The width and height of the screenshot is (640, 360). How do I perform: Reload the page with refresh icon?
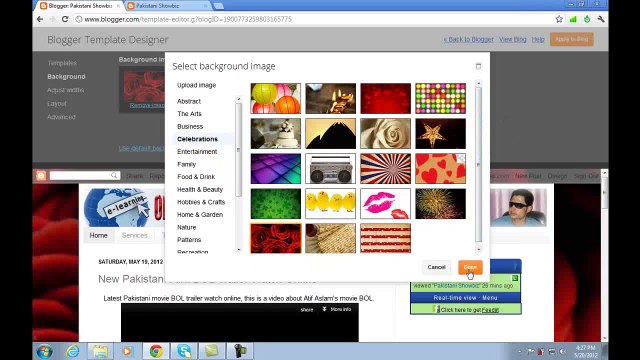point(65,19)
